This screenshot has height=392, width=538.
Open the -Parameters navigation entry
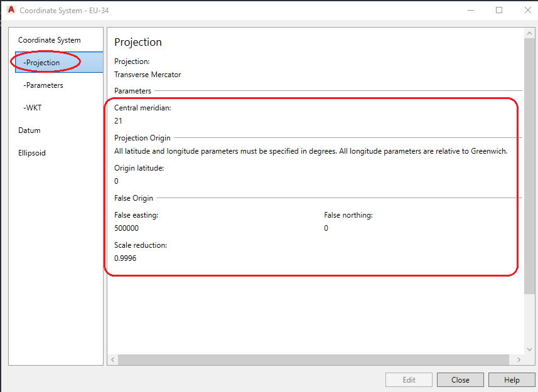tap(43, 85)
